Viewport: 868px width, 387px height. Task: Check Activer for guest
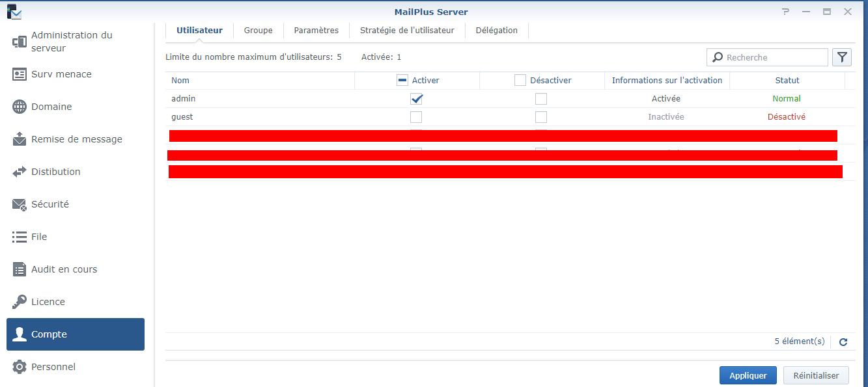click(x=416, y=117)
